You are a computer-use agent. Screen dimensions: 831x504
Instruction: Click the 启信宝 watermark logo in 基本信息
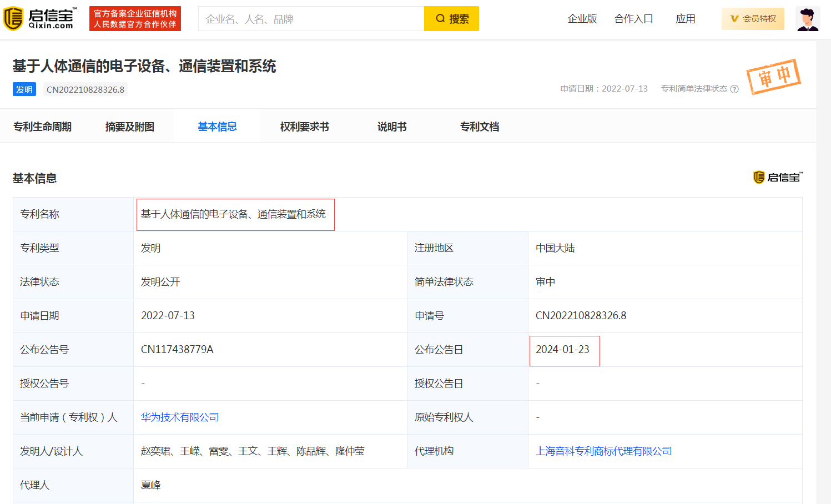click(778, 178)
